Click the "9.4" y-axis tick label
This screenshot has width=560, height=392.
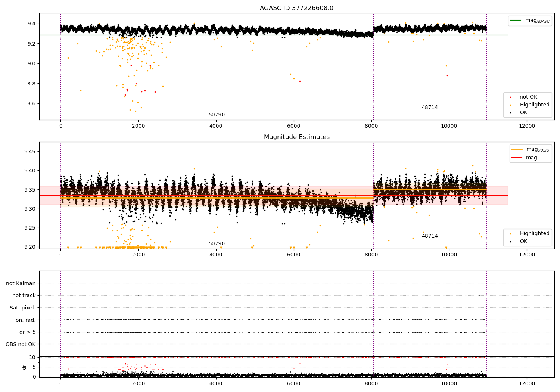click(x=31, y=24)
